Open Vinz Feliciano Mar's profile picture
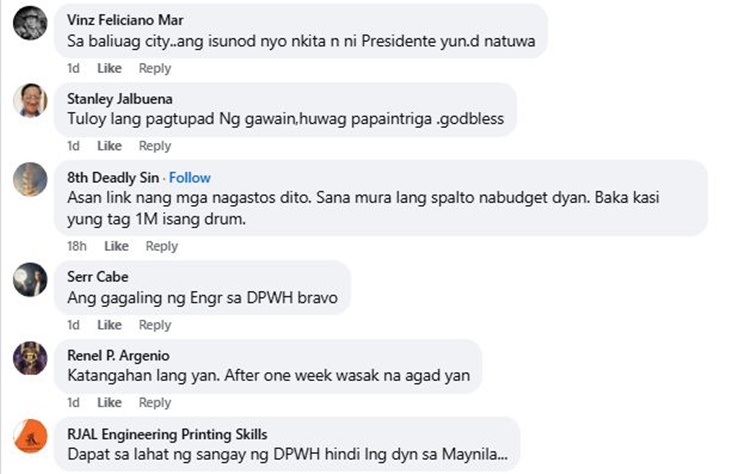Screen dimensions: 750x474 point(30,22)
